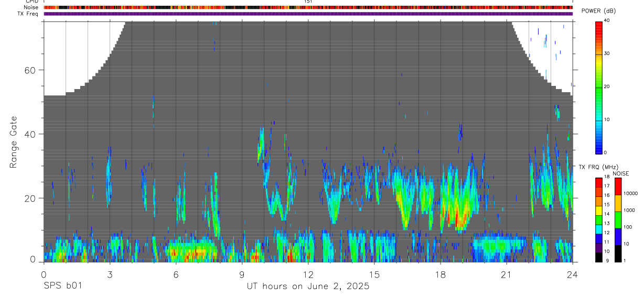Screen dimensions: 644x297
Task: Click the 30 value on POWER scale
Action: point(606,53)
